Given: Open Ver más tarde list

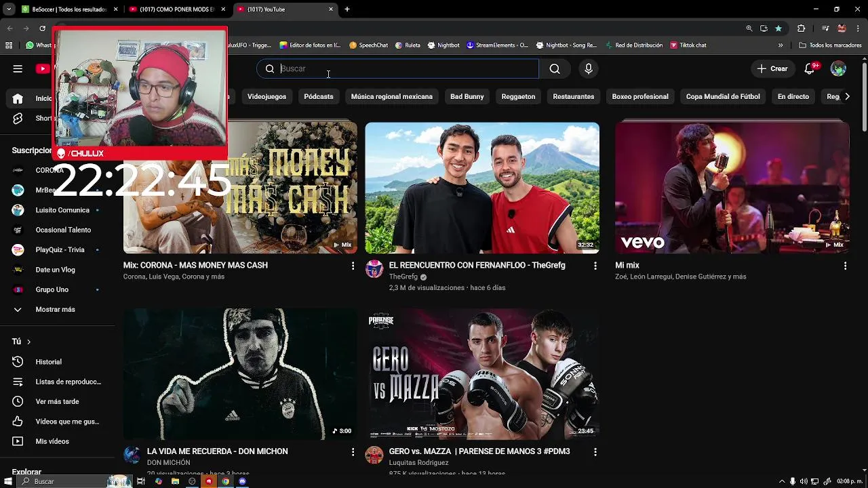Looking at the screenshot, I should [58, 402].
